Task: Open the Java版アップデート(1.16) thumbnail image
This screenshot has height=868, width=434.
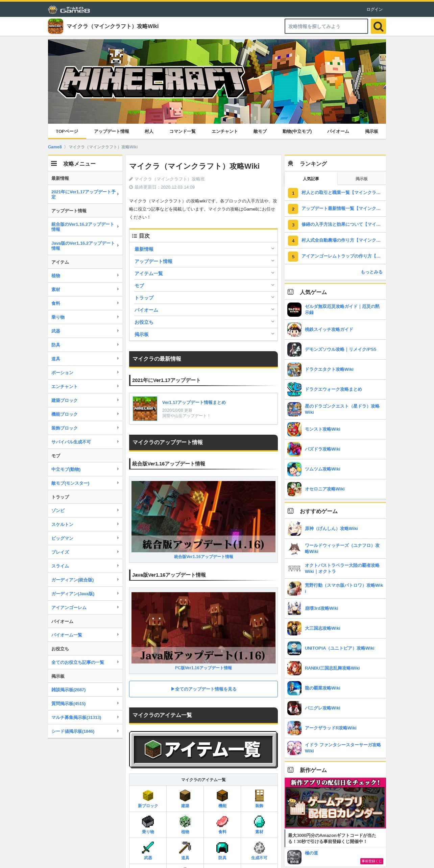Action: point(203,628)
